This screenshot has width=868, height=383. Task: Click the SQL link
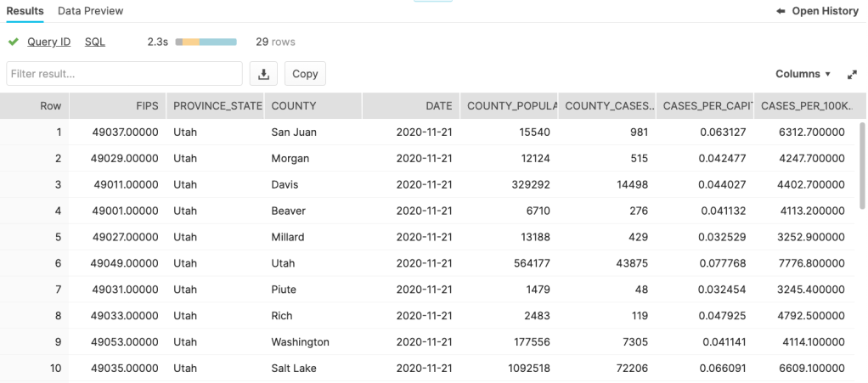pyautogui.click(x=95, y=42)
